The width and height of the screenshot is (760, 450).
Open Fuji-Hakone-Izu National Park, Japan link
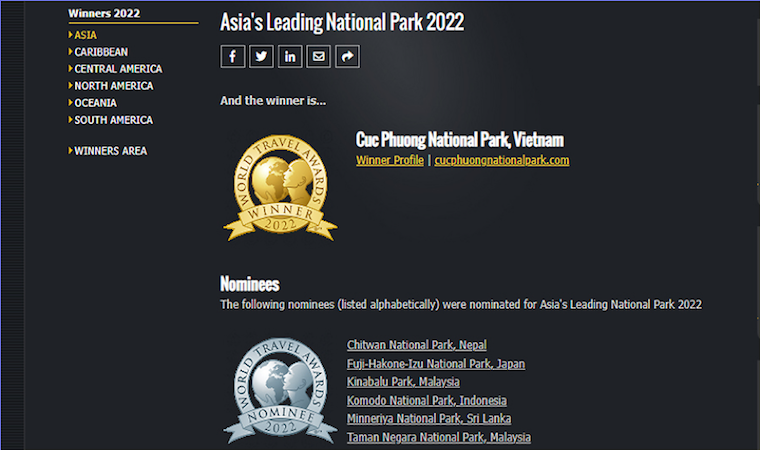coord(435,364)
